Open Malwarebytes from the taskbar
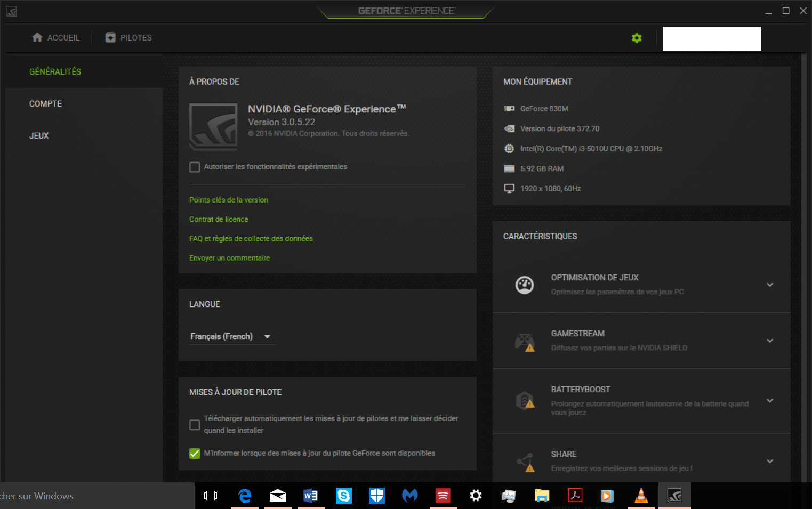Viewport: 812px width, 509px height. point(410,496)
